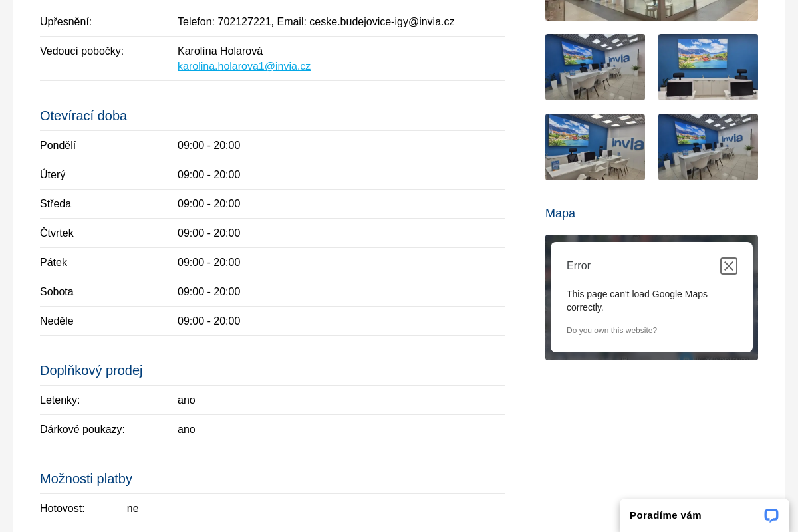Close the Google Maps error dialog
Viewport: 798px width, 532px height.
[729, 266]
